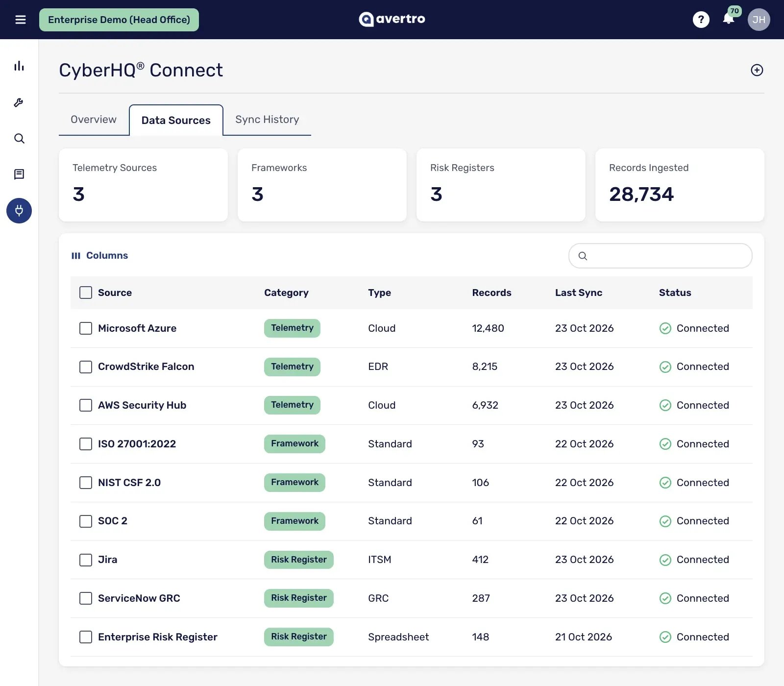Sort by the Records column header

(491, 293)
